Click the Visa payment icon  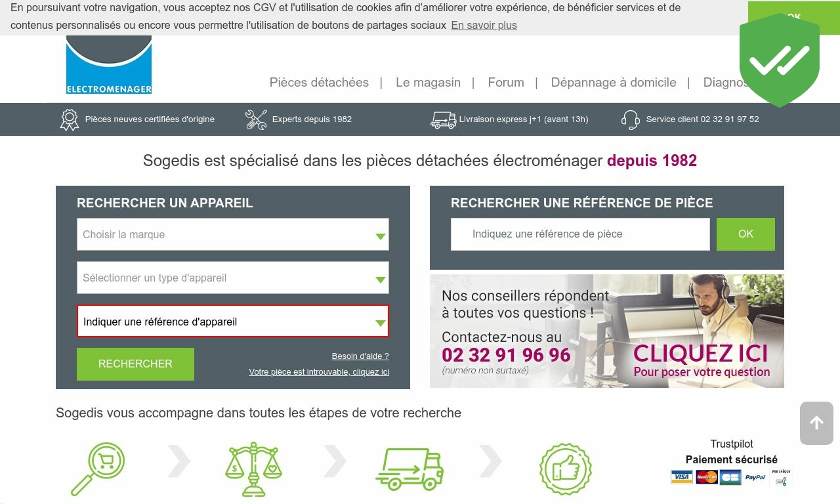click(x=682, y=477)
